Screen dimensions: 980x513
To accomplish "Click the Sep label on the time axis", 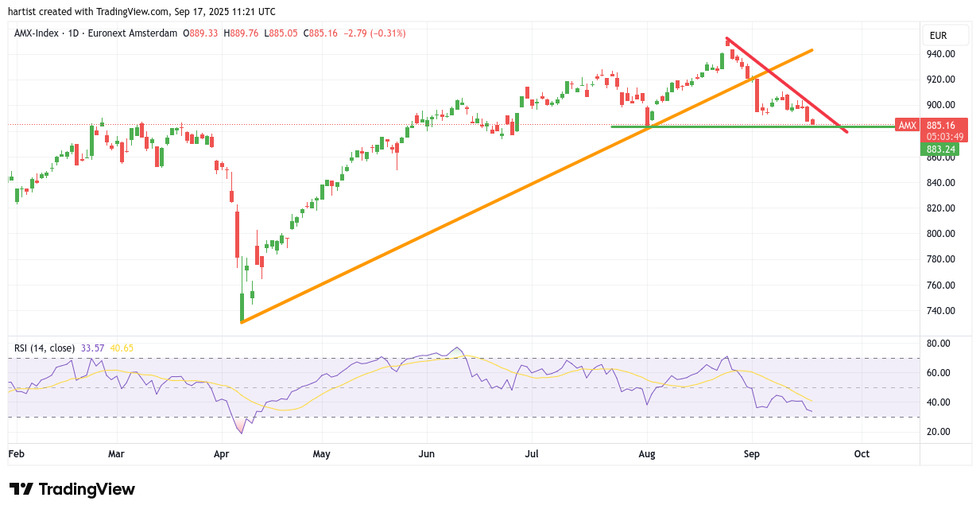I will 752,454.
